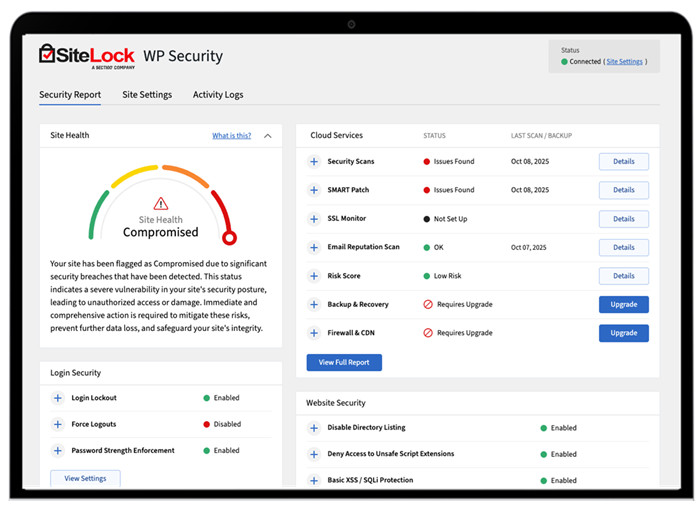Screen dimensions: 697x505
Task: Open Details for SMART Patch
Action: (x=624, y=190)
